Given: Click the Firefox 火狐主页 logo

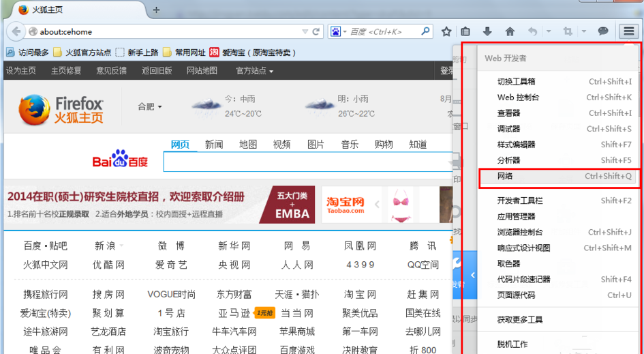Looking at the screenshot, I should [61, 109].
